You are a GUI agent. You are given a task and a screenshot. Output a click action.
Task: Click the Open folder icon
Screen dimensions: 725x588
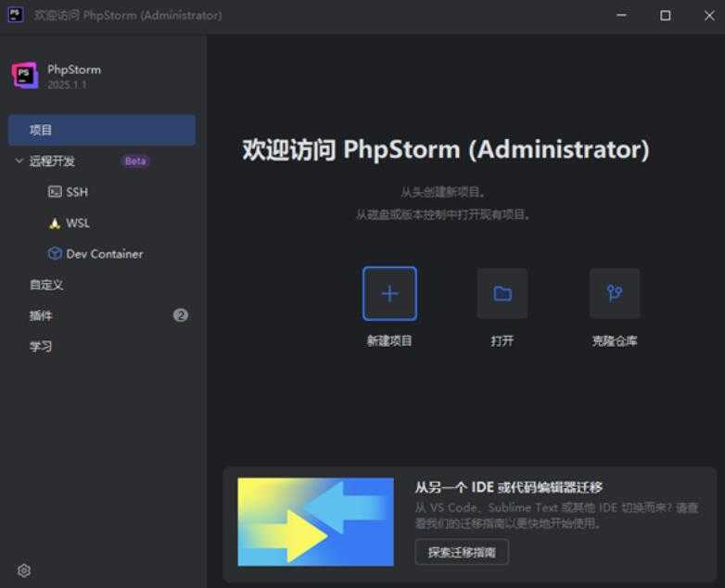(x=502, y=294)
